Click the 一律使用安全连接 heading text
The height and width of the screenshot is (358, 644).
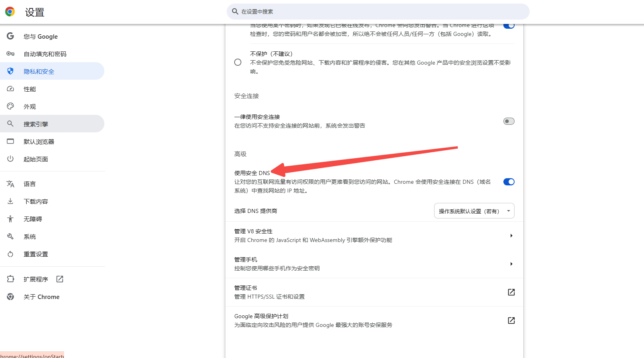257,117
